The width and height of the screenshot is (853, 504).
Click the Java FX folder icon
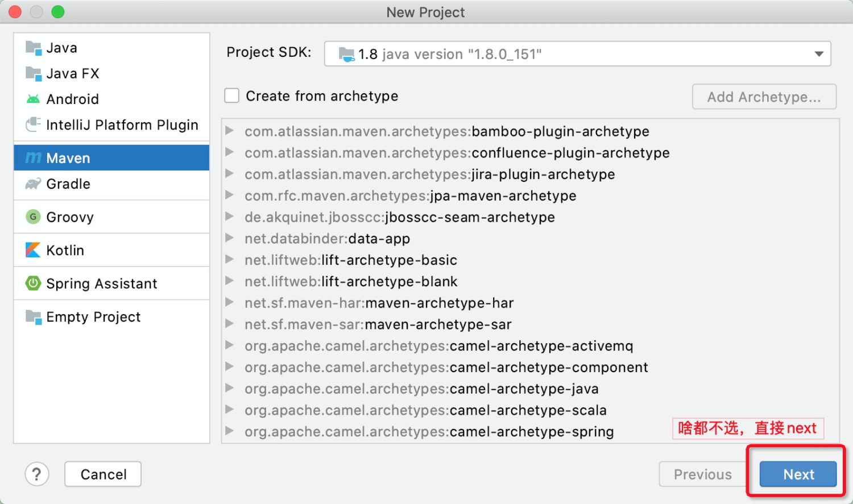[x=34, y=74]
